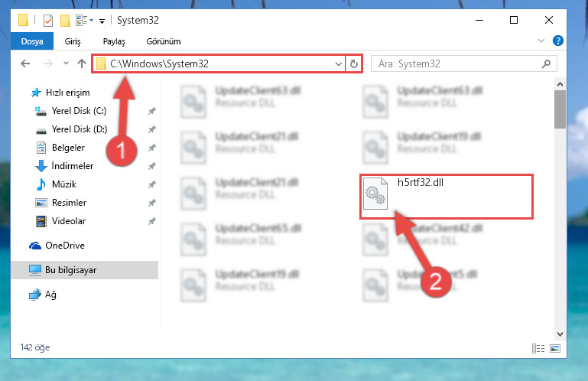Switch to the Görünüm tab
This screenshot has width=588, height=381.
[x=164, y=41]
